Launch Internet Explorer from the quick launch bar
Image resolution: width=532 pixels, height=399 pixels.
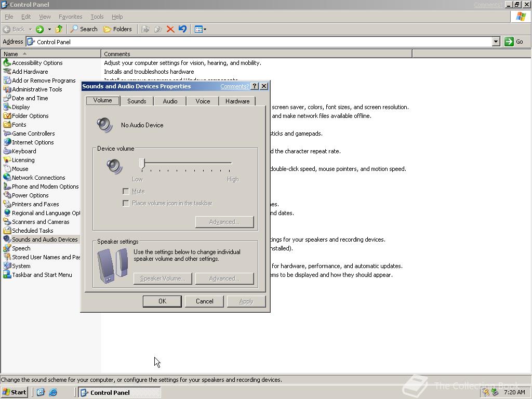pyautogui.click(x=53, y=392)
